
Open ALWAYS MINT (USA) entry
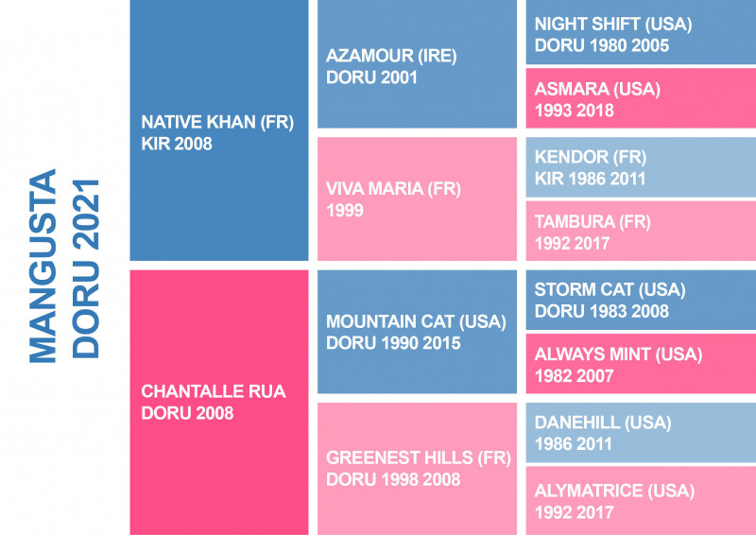point(641,364)
